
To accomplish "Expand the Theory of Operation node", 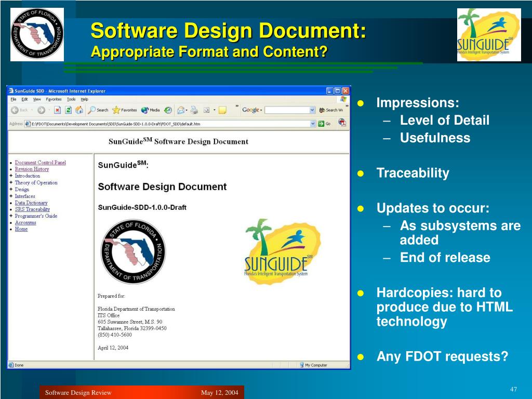I will coord(11,182).
